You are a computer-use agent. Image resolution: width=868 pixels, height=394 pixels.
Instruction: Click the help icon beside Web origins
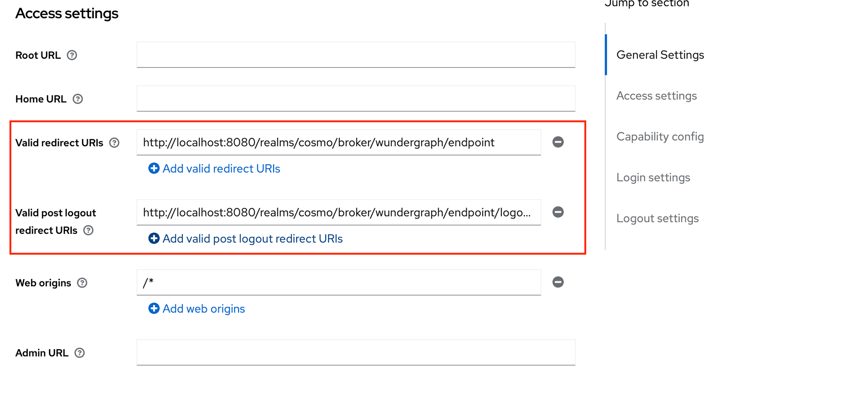click(x=82, y=283)
